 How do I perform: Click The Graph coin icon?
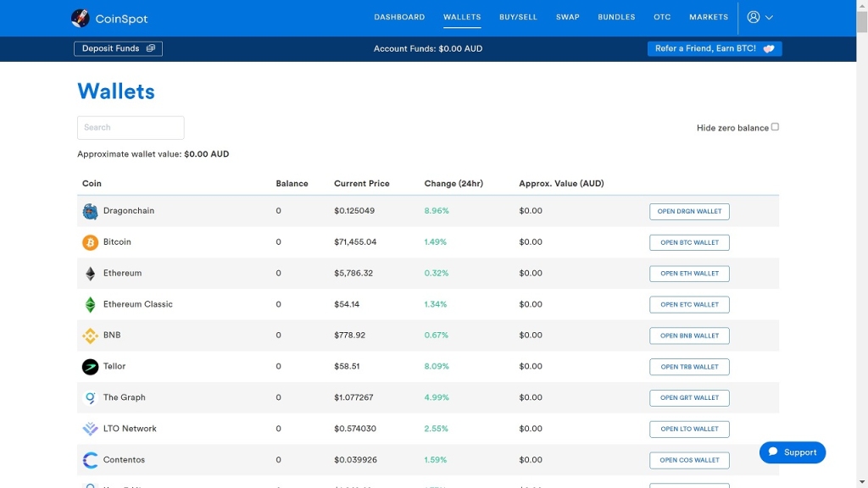click(x=90, y=398)
